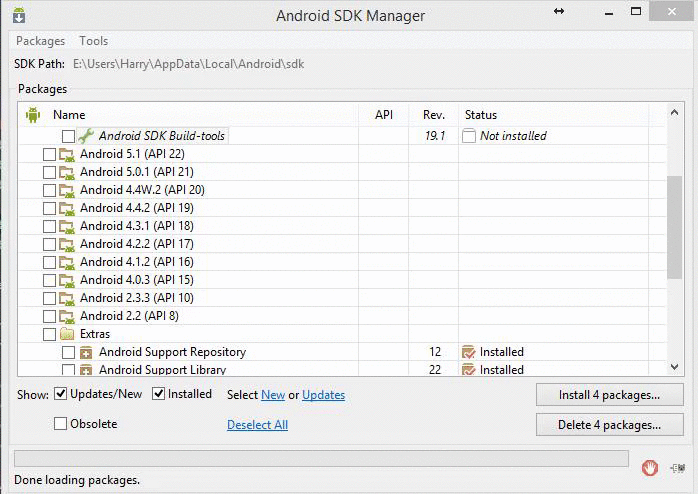The width and height of the screenshot is (698, 494).
Task: Click the folder icon for Android 4.2.2 (API 17)
Action: (66, 244)
